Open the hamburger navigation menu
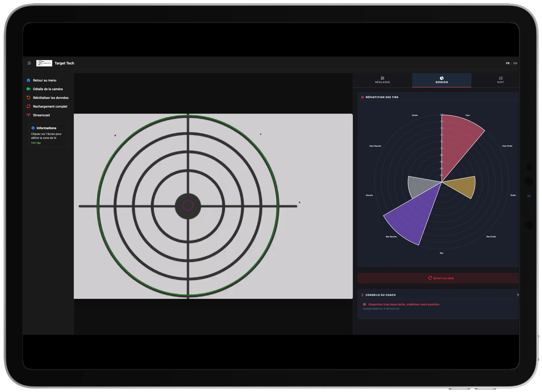542x392 pixels. pos(29,63)
